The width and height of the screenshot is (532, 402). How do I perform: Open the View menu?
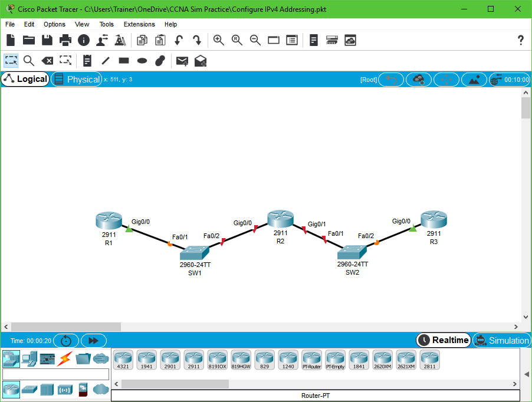82,24
